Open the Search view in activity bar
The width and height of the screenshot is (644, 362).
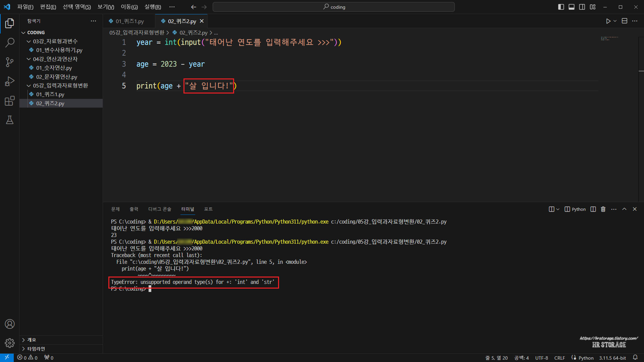click(10, 43)
